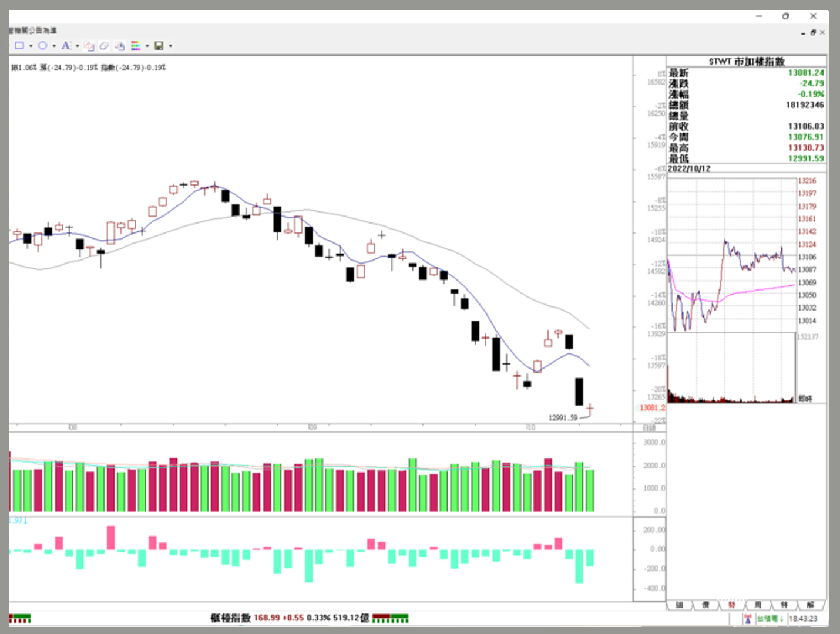The image size is (840, 634).
Task: Minimize the inner child window
Action: tap(803, 33)
